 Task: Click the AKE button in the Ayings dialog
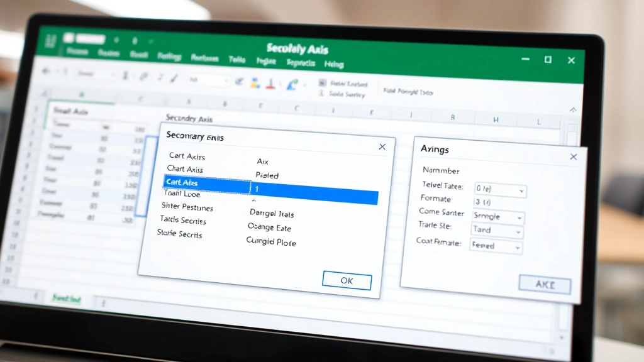click(x=545, y=284)
